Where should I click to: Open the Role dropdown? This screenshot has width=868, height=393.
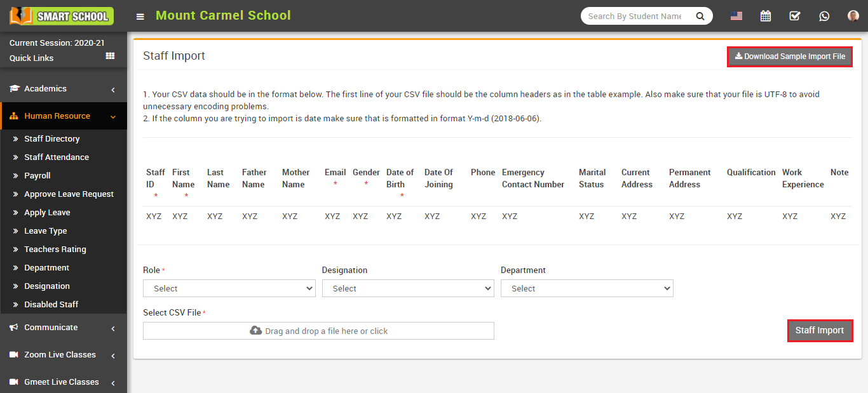(x=229, y=288)
